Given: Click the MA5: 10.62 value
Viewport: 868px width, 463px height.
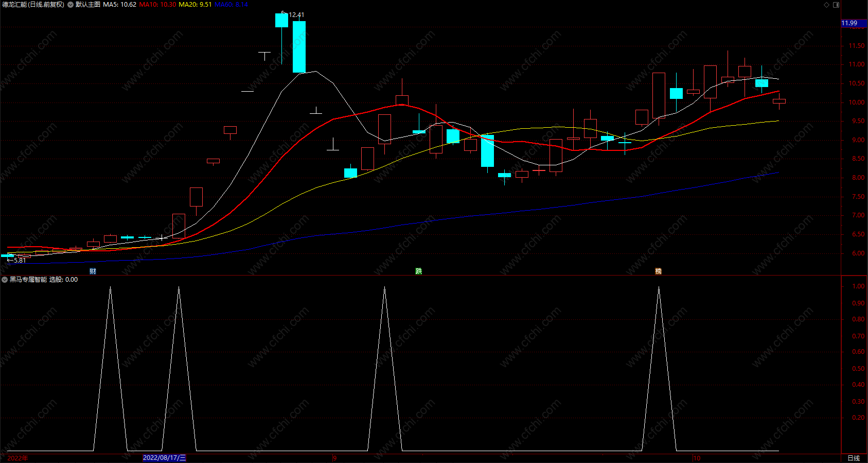Looking at the screenshot, I should [x=120, y=5].
